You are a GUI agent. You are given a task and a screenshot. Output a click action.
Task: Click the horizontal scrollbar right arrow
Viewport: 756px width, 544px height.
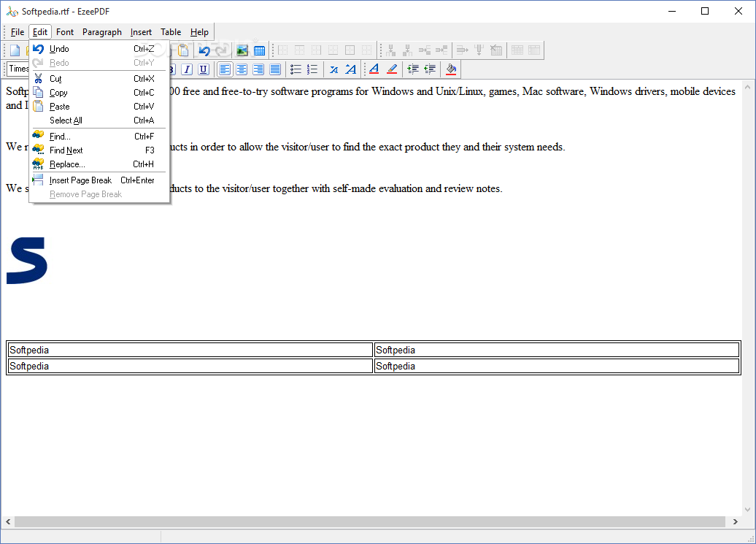pos(736,522)
